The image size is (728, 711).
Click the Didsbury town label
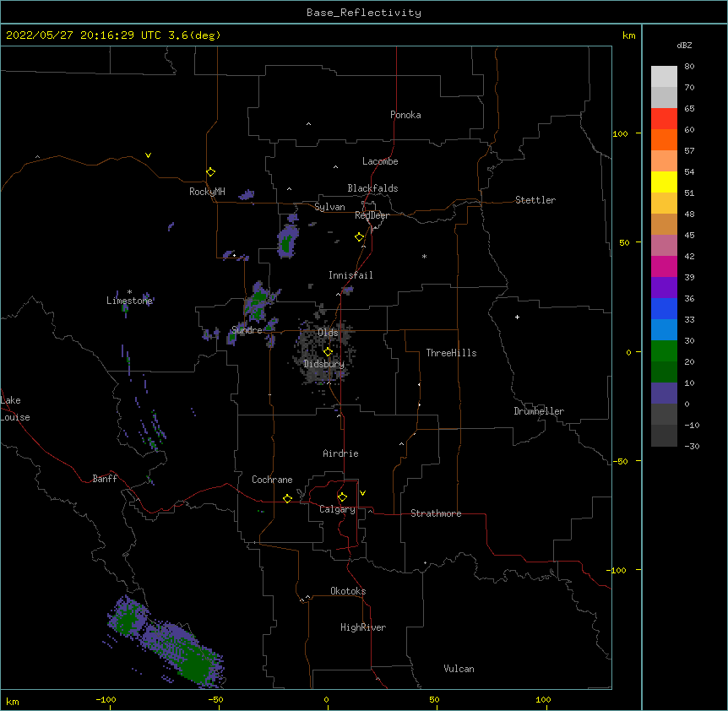324,364
